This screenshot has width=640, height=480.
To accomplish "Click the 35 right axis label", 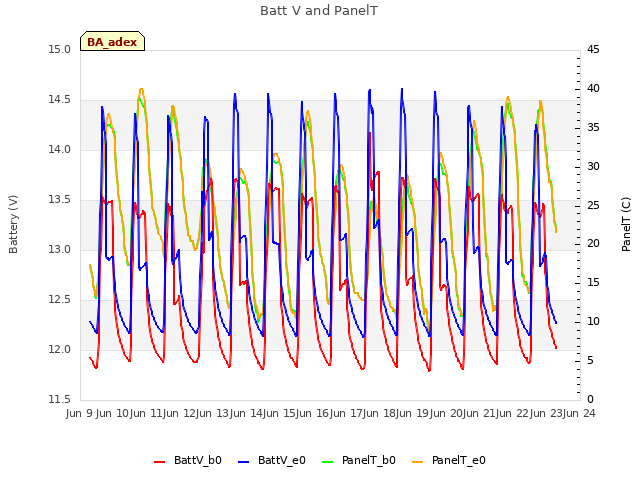I will (593, 128).
